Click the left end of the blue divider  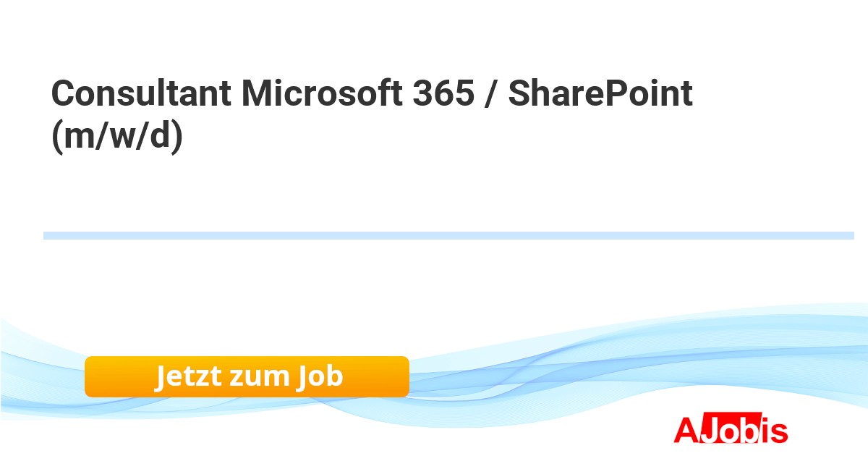[x=48, y=235]
